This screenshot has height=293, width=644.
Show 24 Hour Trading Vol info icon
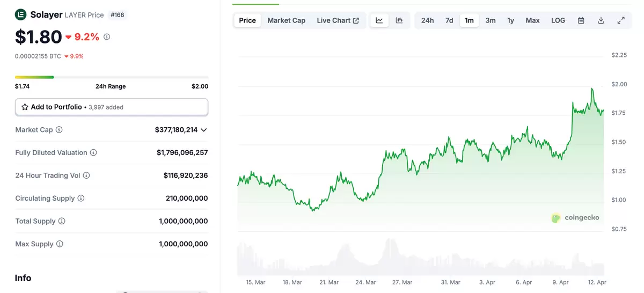click(86, 175)
